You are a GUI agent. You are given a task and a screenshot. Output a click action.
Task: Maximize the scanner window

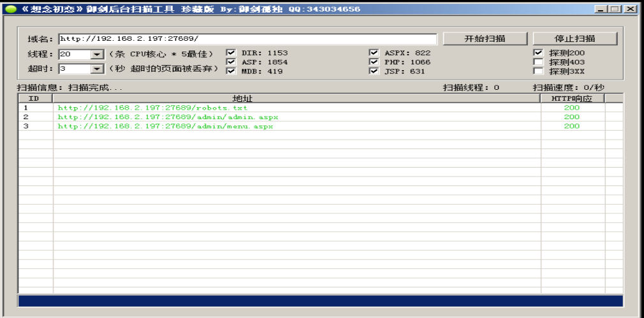coord(615,9)
